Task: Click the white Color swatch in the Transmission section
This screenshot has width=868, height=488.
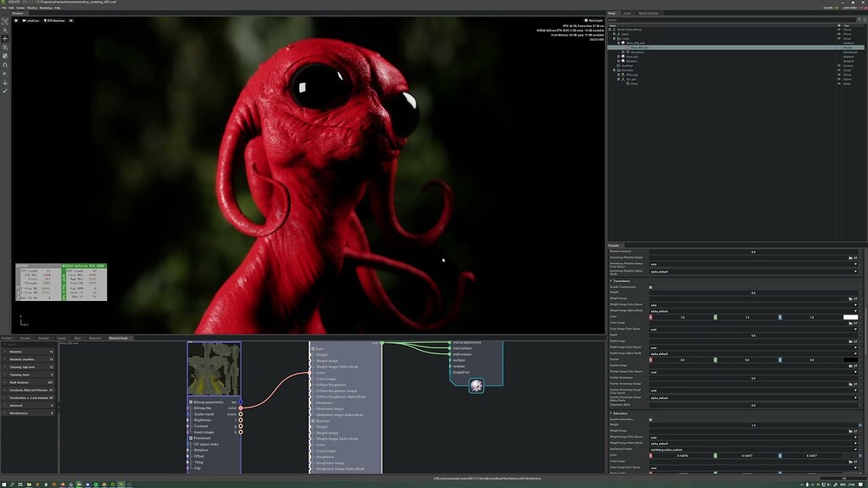Action: click(850, 317)
